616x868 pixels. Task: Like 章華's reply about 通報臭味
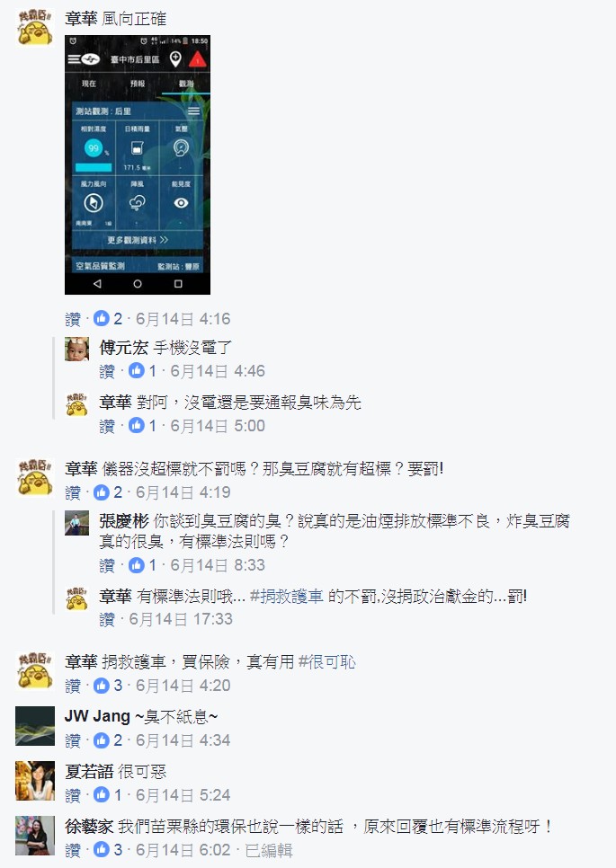point(107,426)
